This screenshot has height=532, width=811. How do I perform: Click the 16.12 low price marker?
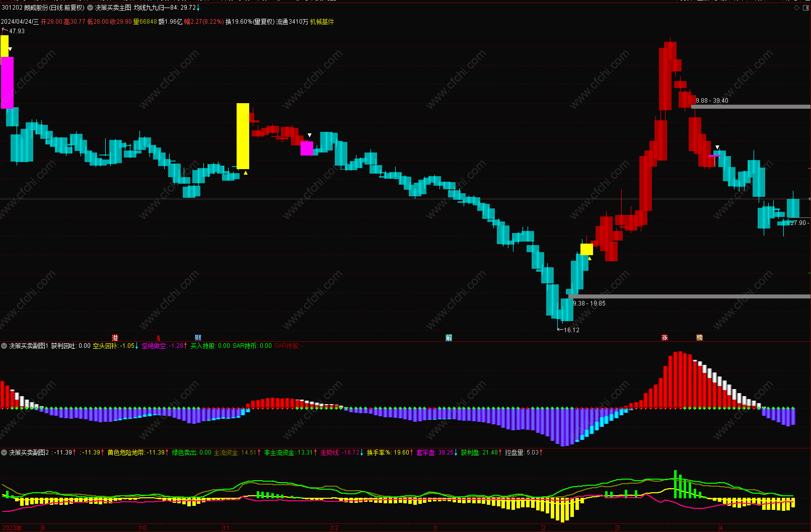(571, 330)
